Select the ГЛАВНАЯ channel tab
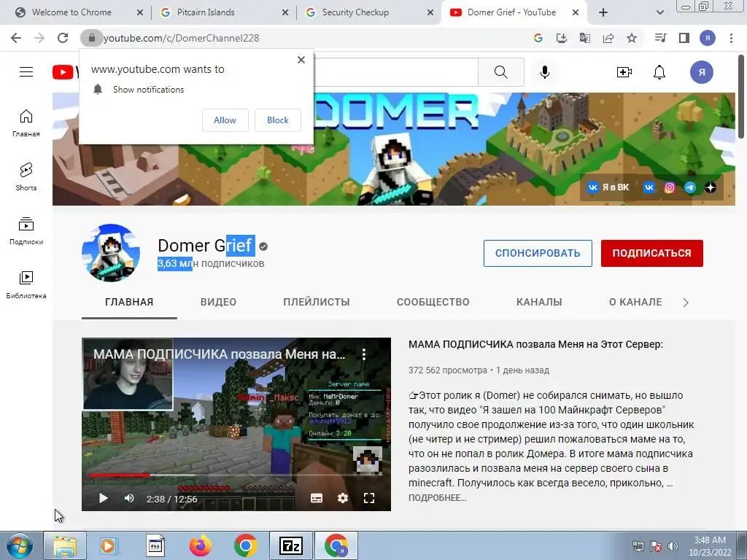The image size is (747, 560). 129,302
